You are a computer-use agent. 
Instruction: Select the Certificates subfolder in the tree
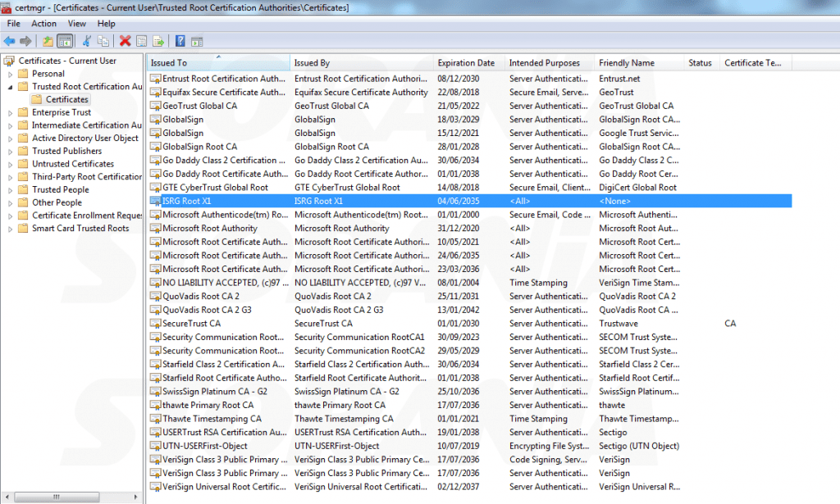click(x=66, y=99)
